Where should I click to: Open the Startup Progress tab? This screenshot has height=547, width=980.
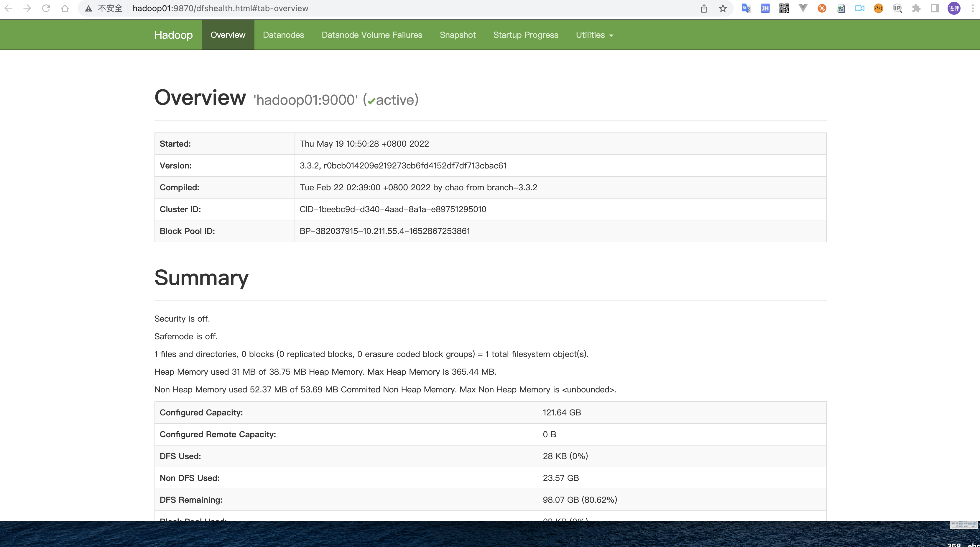click(525, 35)
